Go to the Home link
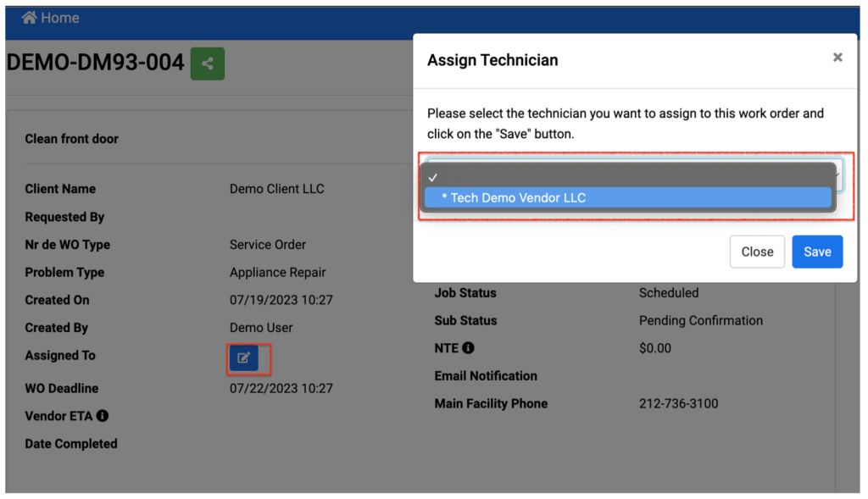The width and height of the screenshot is (868, 499). point(50,18)
